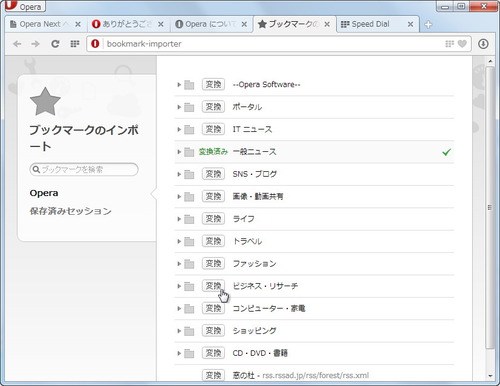Reload the page with refresh icon
Screen dimensions: 500x386
coord(55,44)
